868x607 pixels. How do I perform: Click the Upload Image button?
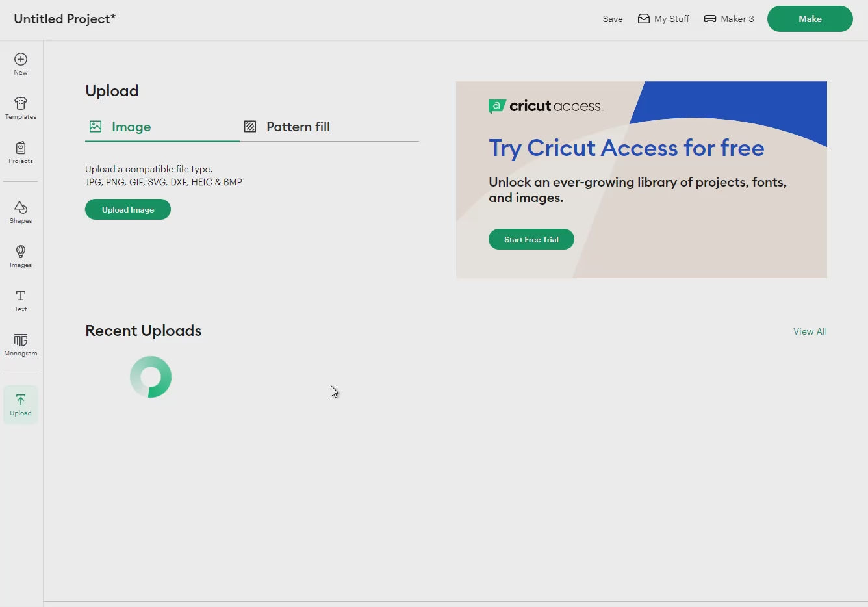point(128,209)
